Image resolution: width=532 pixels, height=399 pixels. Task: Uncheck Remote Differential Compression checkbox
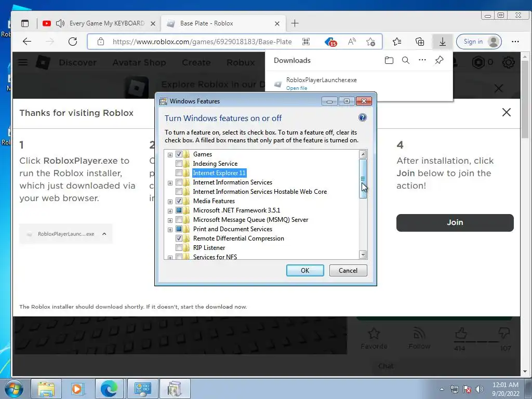[179, 238]
